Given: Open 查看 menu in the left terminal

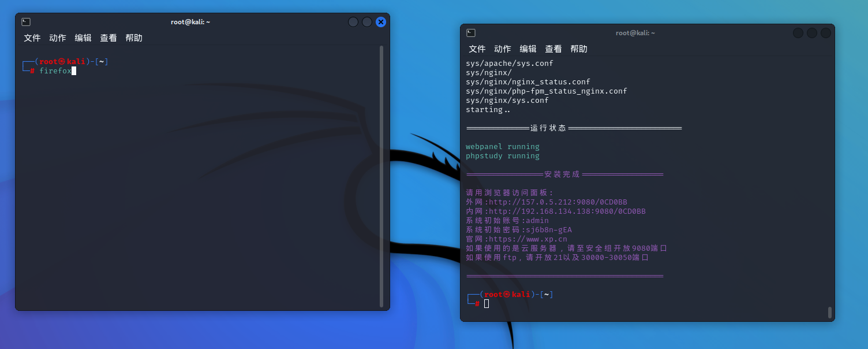Looking at the screenshot, I should [108, 38].
